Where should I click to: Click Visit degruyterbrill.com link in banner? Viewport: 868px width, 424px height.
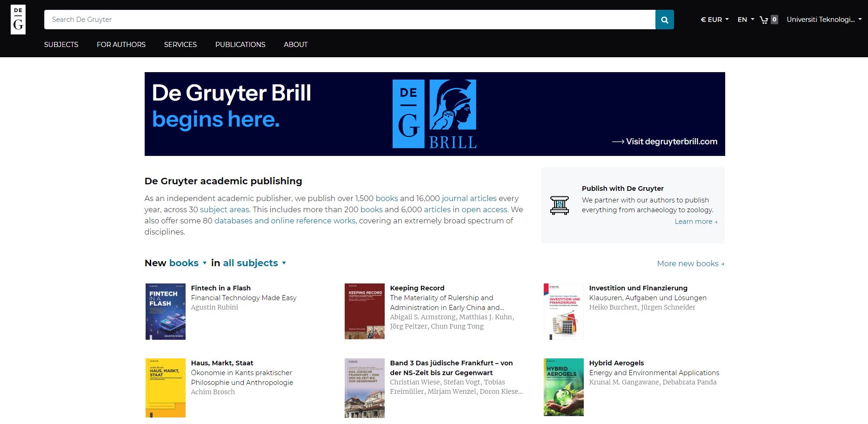pyautogui.click(x=665, y=141)
